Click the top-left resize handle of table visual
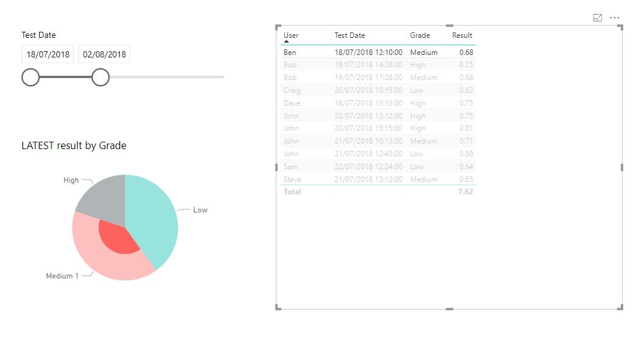Screen dimensions: 644x339 click(x=278, y=27)
